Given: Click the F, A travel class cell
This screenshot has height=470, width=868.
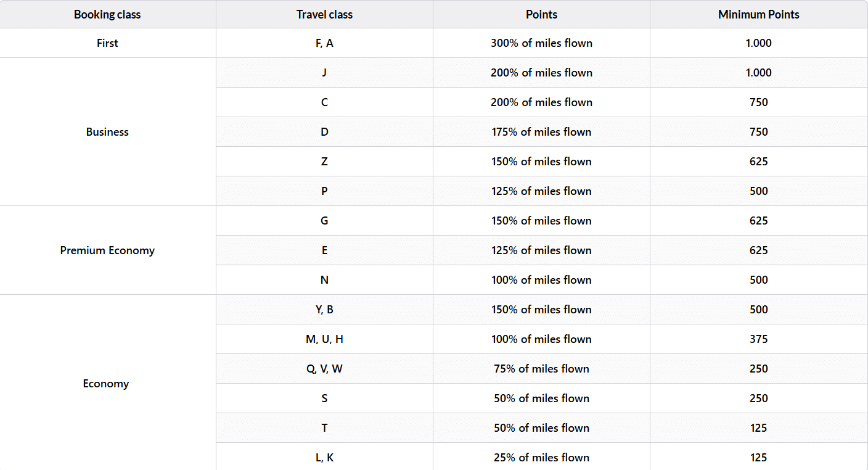Looking at the screenshot, I should tap(324, 43).
